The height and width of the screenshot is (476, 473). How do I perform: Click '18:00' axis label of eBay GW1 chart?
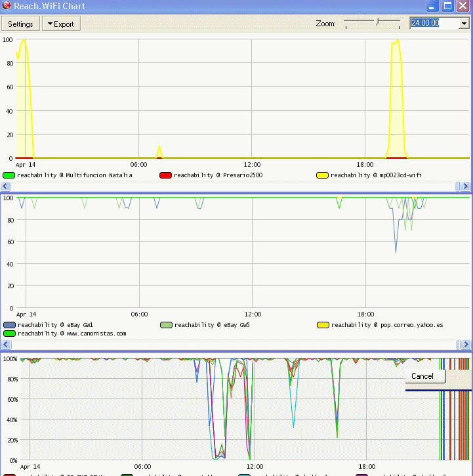tap(365, 314)
